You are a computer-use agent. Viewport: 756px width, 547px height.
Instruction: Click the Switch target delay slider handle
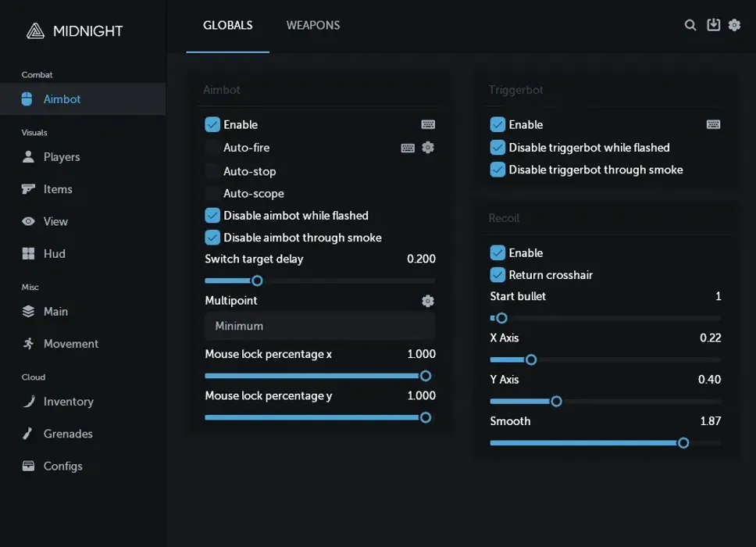click(257, 281)
